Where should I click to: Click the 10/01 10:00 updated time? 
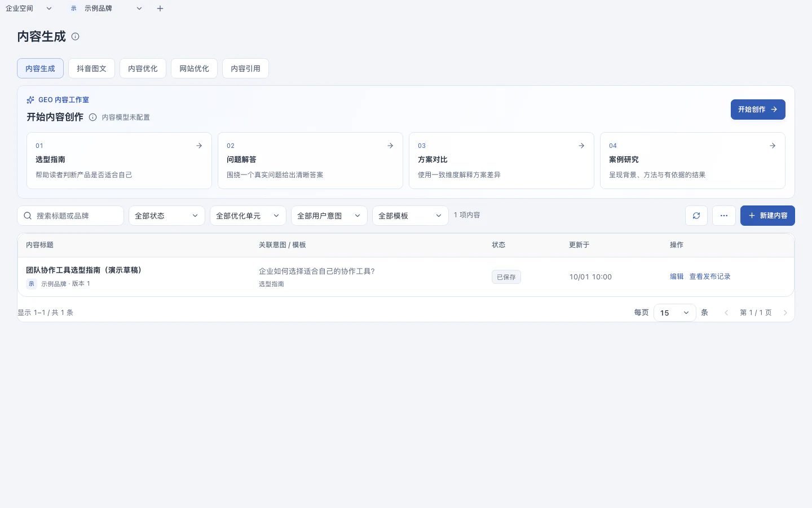590,277
